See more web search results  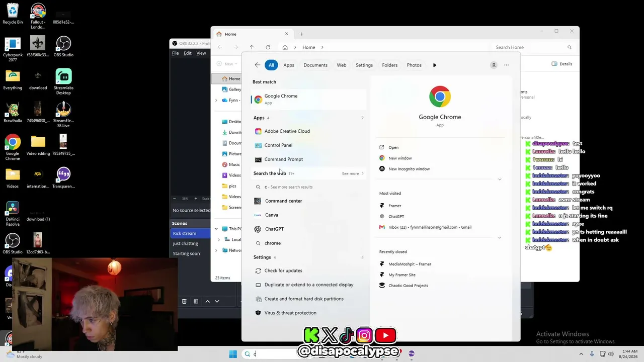(353, 173)
